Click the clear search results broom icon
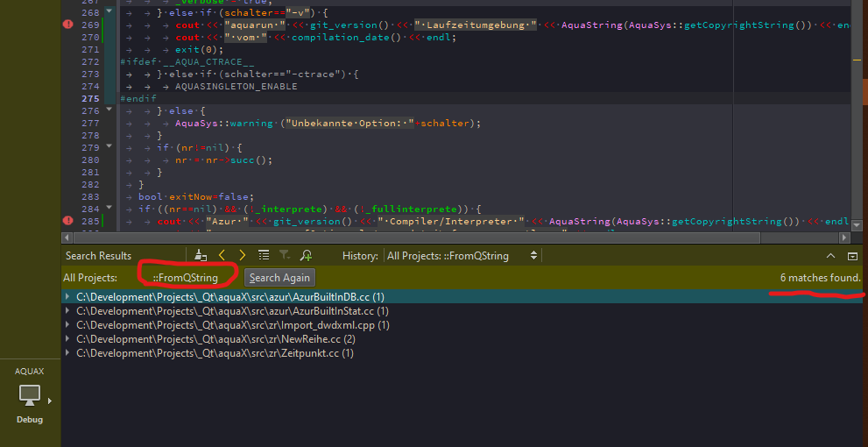Screen dimensions: 868x447 pyautogui.click(x=201, y=255)
